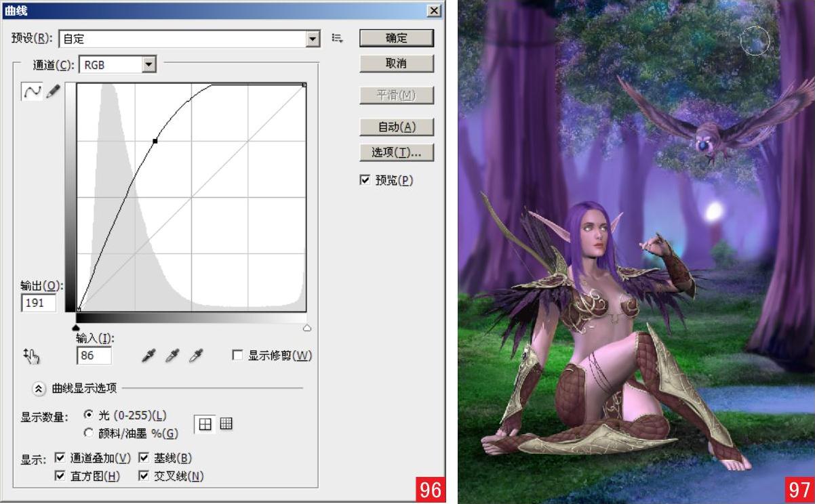The width and height of the screenshot is (815, 504).
Task: Click the 确定 button
Action: pos(396,39)
